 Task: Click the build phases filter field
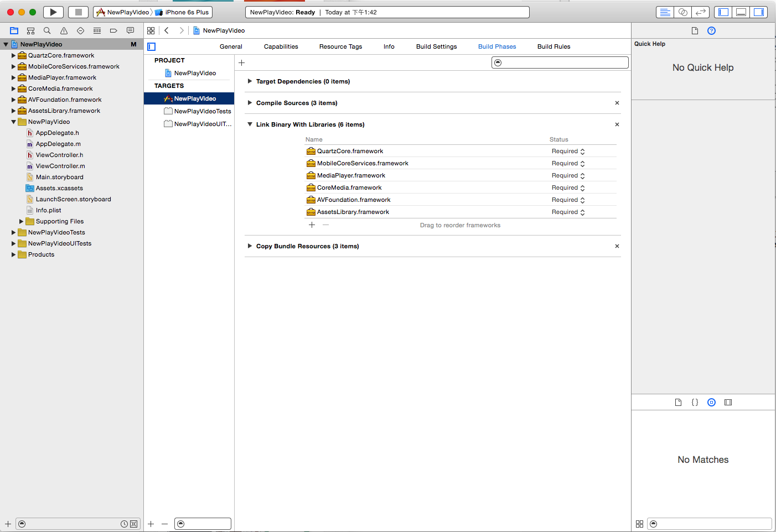pos(560,62)
